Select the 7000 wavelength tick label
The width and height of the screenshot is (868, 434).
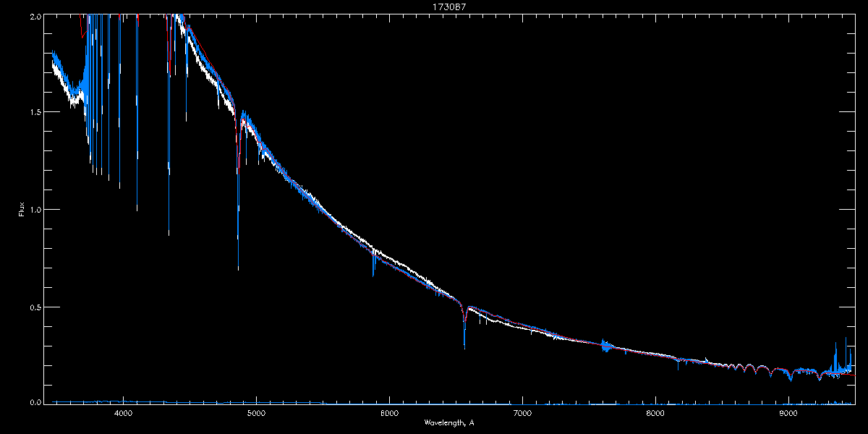(522, 414)
